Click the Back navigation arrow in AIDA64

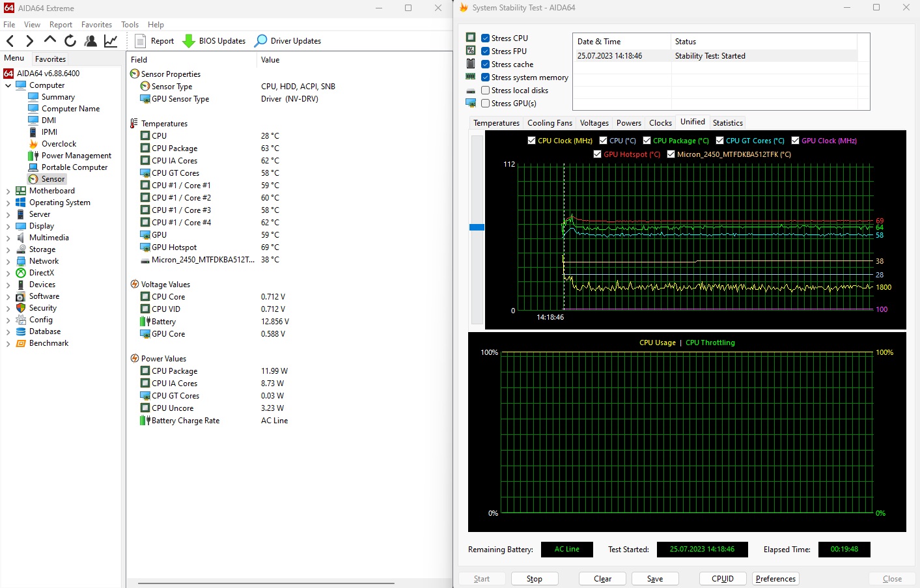[10, 41]
